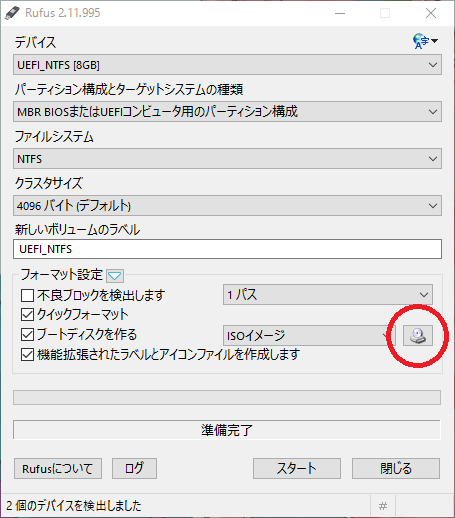Click the Rufus USB drive title icon
455x518 pixels.
(12, 13)
